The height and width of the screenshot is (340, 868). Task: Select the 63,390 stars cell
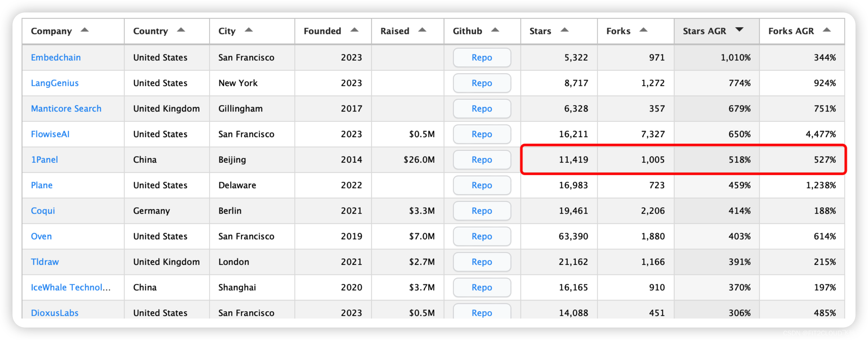[559, 236]
